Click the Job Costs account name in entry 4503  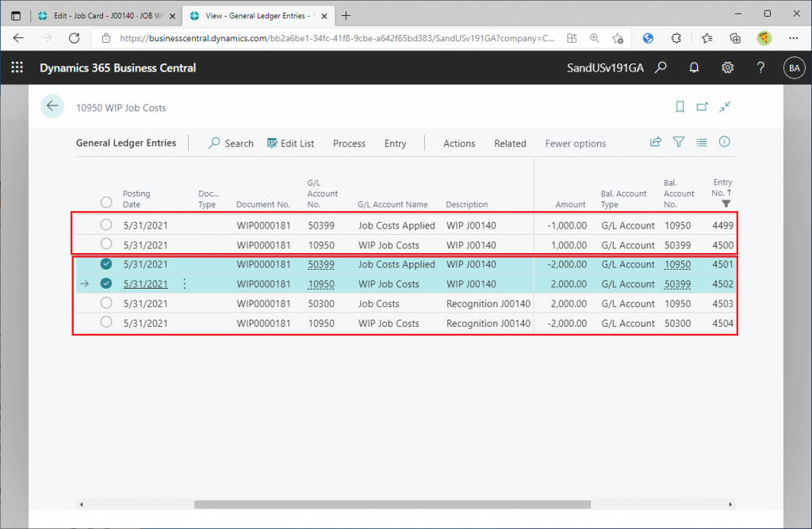[378, 304]
